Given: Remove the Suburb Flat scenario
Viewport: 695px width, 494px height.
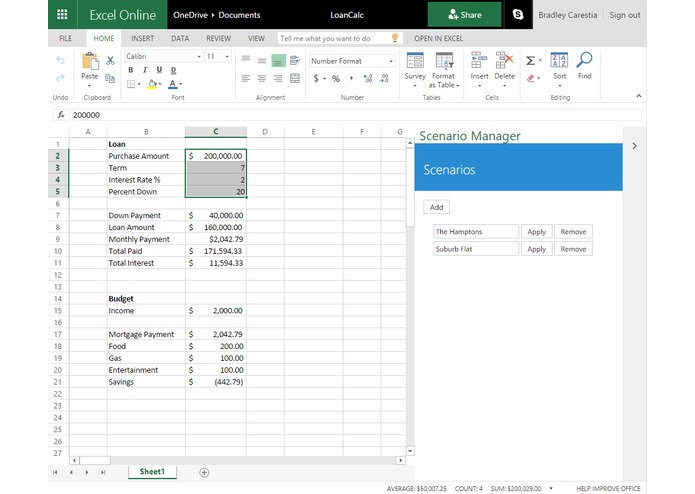Looking at the screenshot, I should click(573, 249).
